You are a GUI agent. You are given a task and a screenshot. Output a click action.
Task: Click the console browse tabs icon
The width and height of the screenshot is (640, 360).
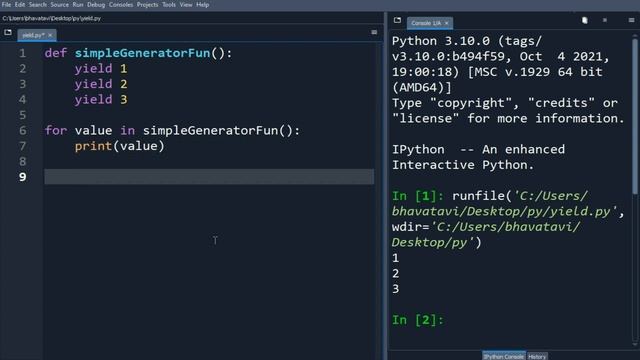point(397,20)
